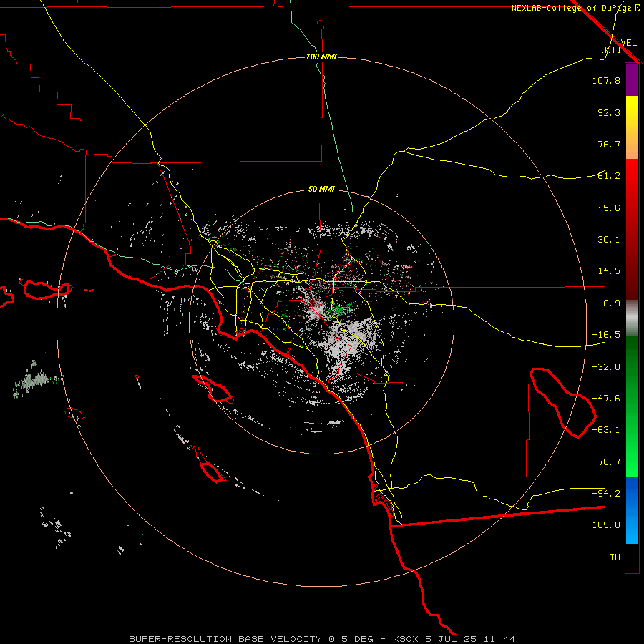Click the 50 NMI range ring label
The height and width of the screenshot is (644, 644).
point(321,190)
